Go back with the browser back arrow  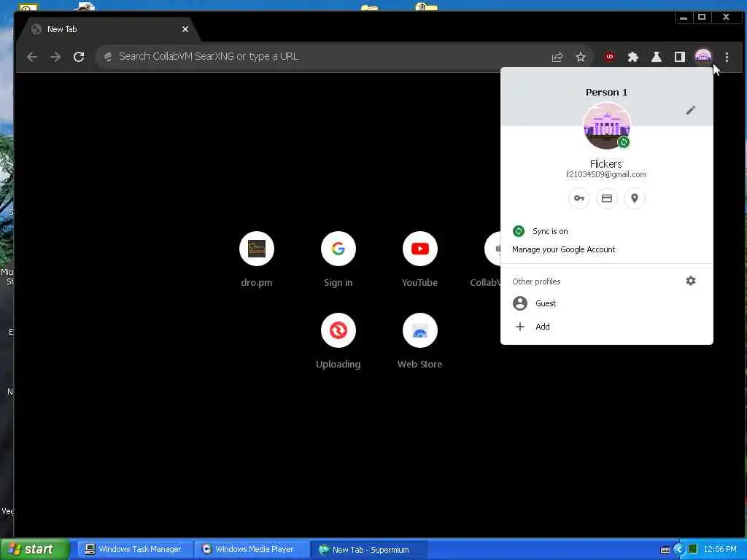32,57
